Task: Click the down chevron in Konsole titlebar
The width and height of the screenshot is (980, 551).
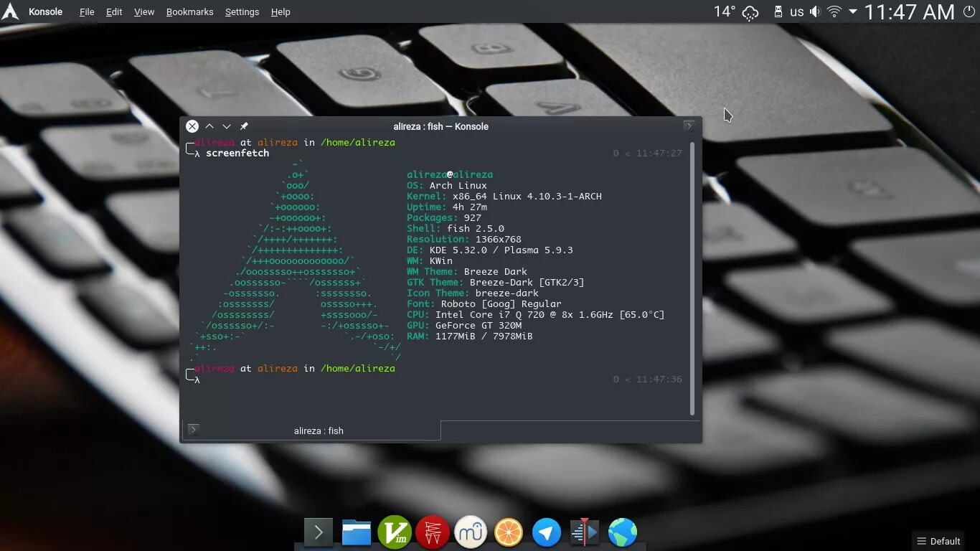Action: coord(227,126)
